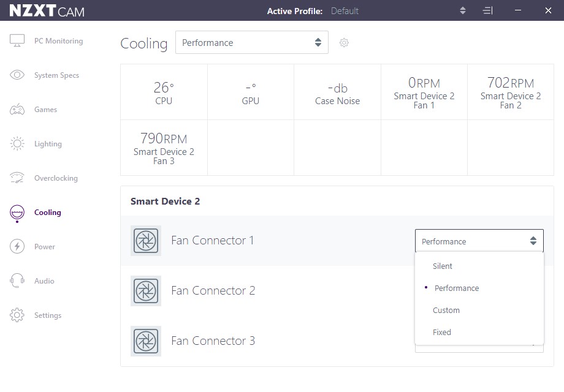Collapse the Fan Connector 1 mode dropdown
Screen dimensions: 564x392
479,241
